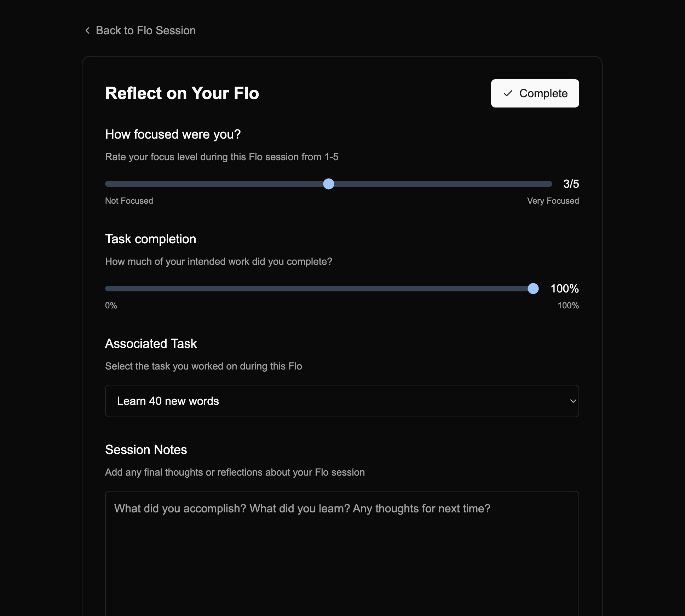Screen dimensions: 685x616
Task: Click the task completion slider handle
Action: point(533,289)
